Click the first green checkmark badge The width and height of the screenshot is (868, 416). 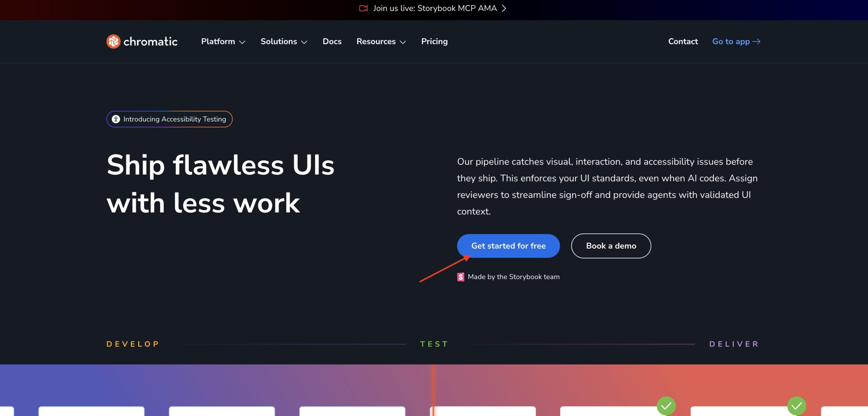tap(666, 405)
